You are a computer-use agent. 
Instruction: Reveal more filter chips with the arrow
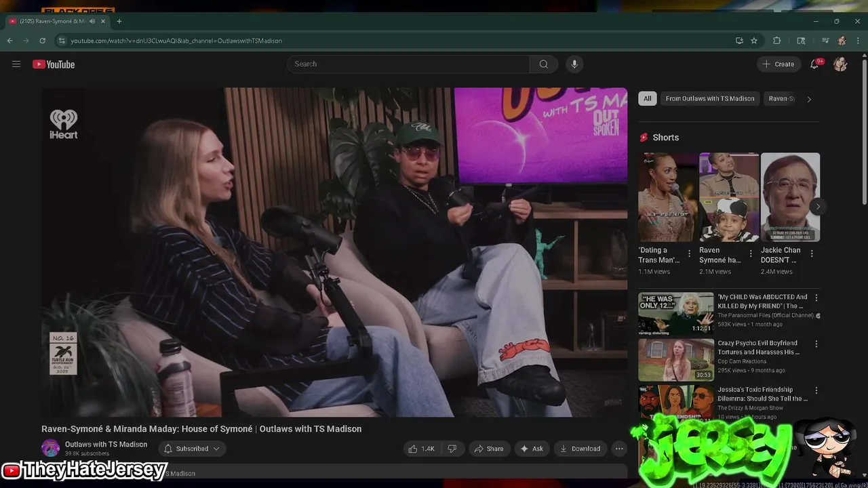(808, 99)
